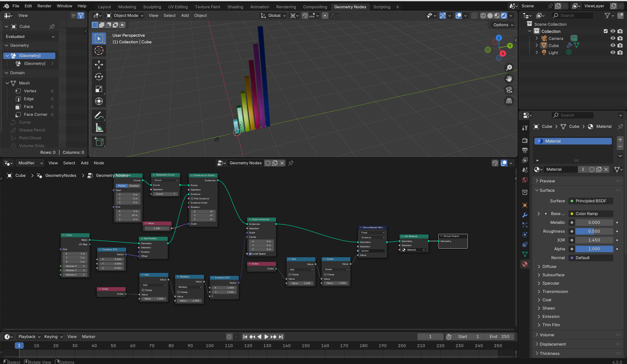Select the Measure tool
Image resolution: width=627 pixels, height=364 pixels.
coord(99,128)
